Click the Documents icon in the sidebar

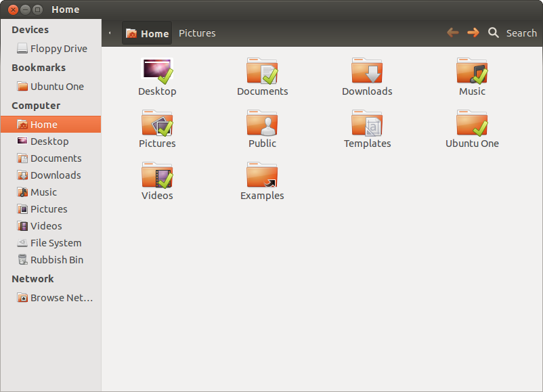click(x=22, y=158)
